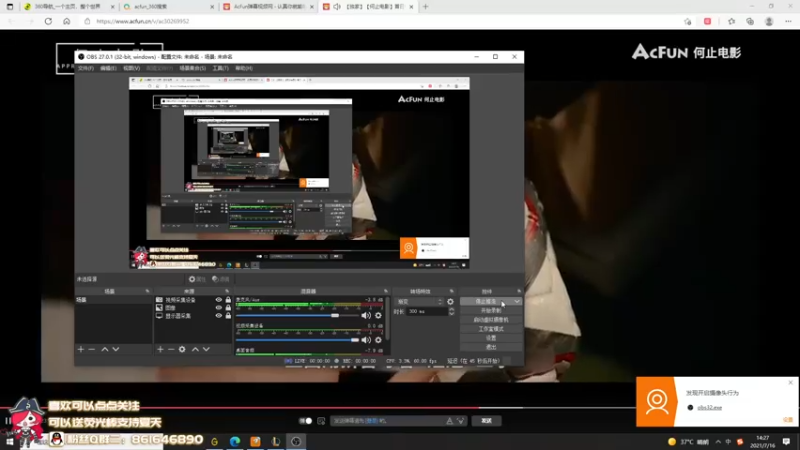
Task: Click the browser address bar URL
Action: [143, 21]
